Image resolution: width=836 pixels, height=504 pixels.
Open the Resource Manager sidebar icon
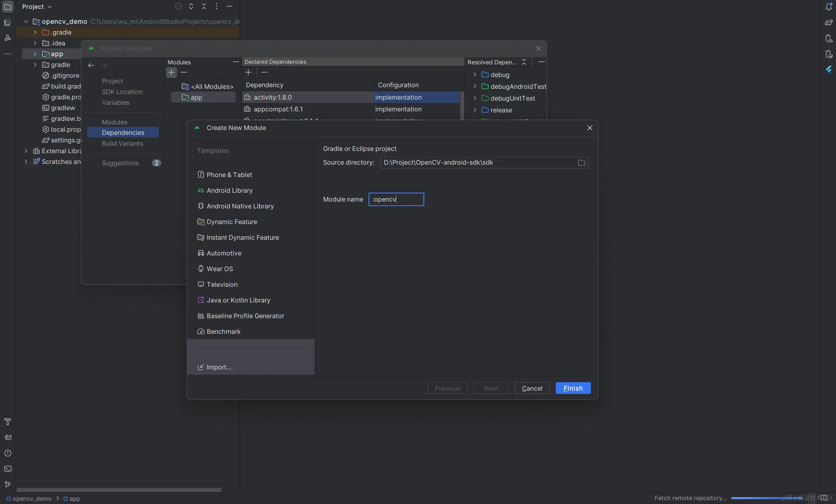pyautogui.click(x=8, y=23)
